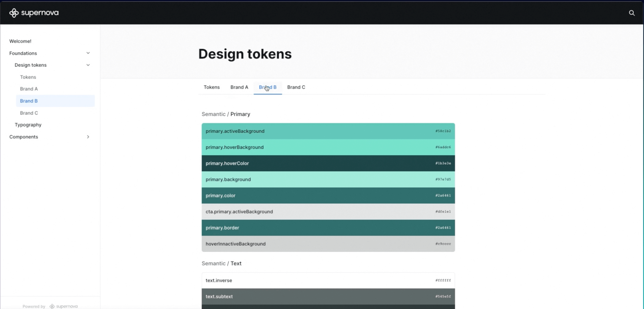Select Brand C in the sidebar
Screen dimensions: 644x309
(x=29, y=113)
